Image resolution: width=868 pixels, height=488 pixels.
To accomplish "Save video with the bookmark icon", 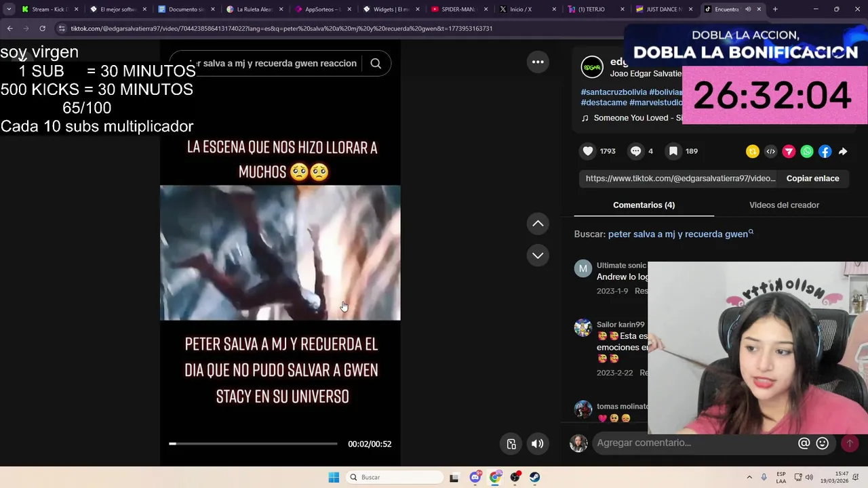I will click(673, 151).
